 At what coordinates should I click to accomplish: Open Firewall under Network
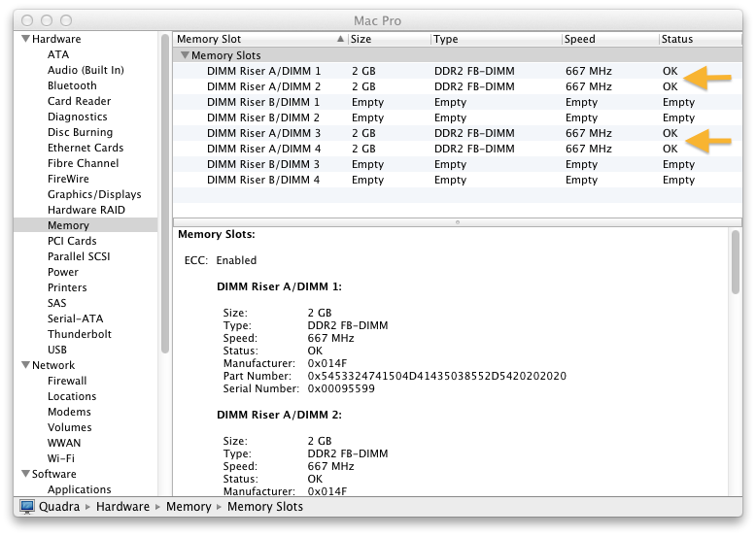pos(67,381)
